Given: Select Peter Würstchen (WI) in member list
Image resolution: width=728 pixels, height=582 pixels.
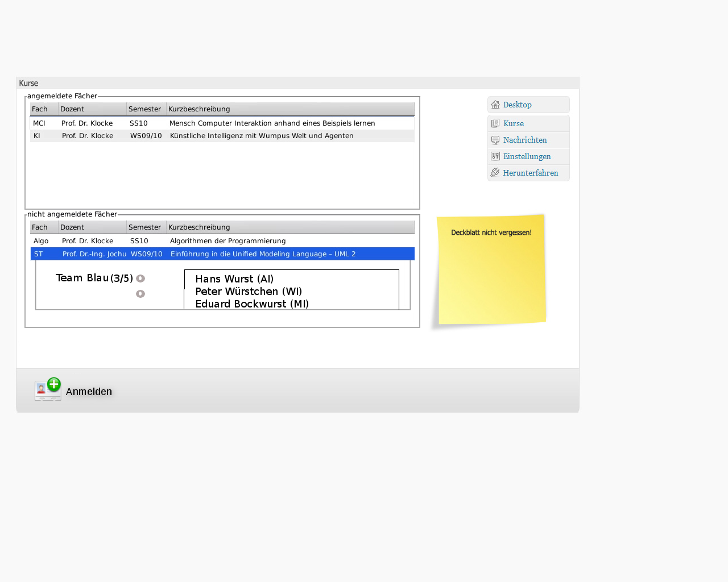Looking at the screenshot, I should (249, 292).
